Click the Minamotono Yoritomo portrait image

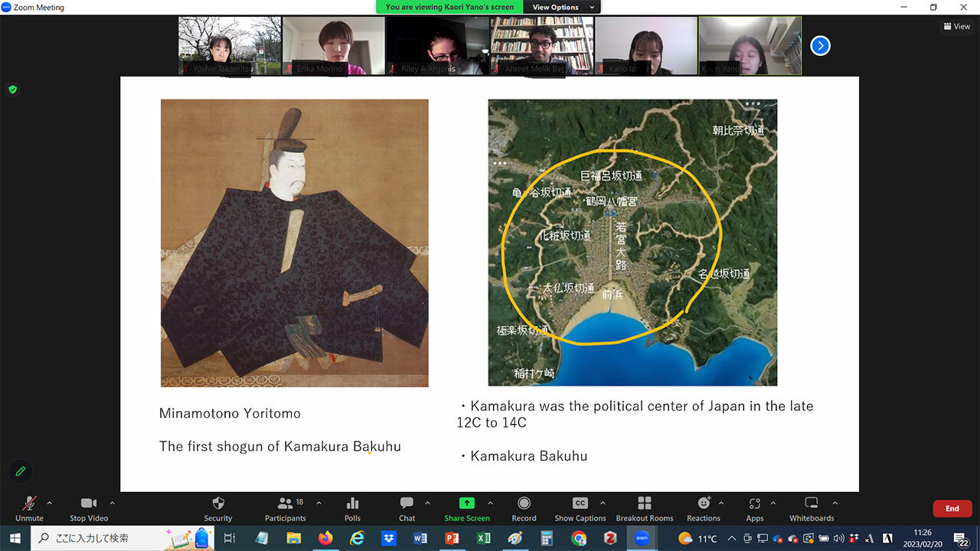[295, 243]
